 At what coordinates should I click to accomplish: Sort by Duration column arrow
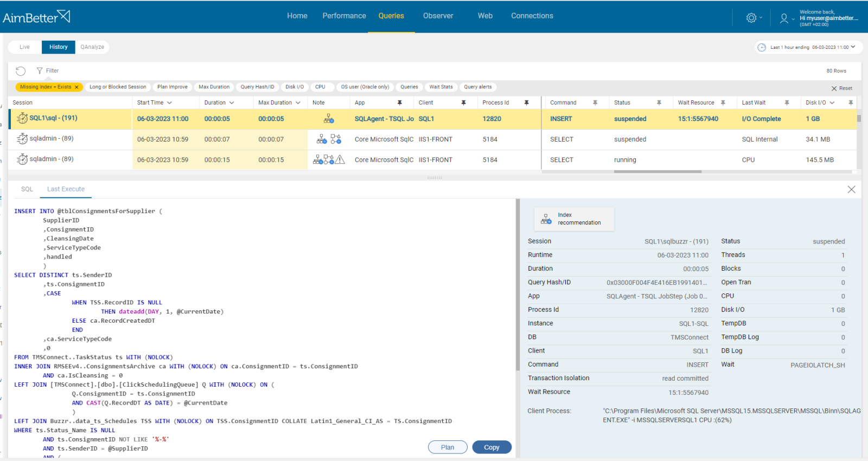coord(232,103)
